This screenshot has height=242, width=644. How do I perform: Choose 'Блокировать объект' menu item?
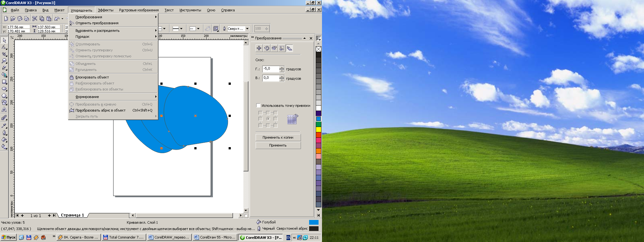pyautogui.click(x=113, y=77)
